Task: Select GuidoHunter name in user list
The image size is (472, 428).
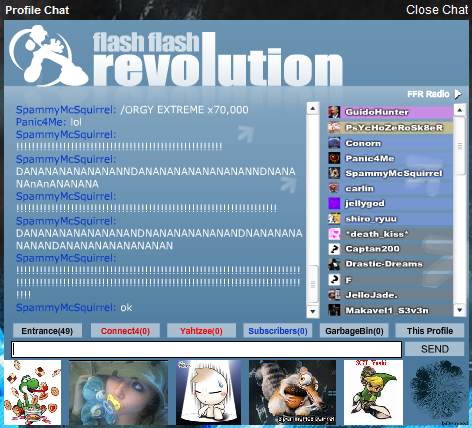Action: pyautogui.click(x=377, y=112)
